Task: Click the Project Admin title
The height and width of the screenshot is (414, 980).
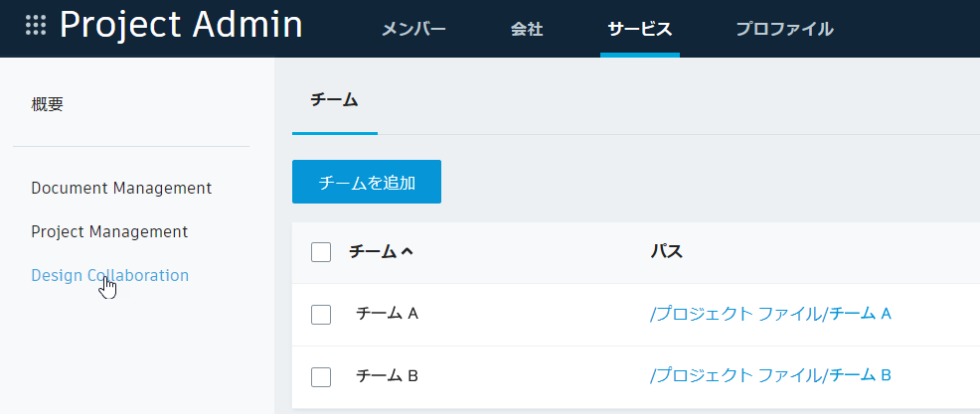Action: click(181, 26)
